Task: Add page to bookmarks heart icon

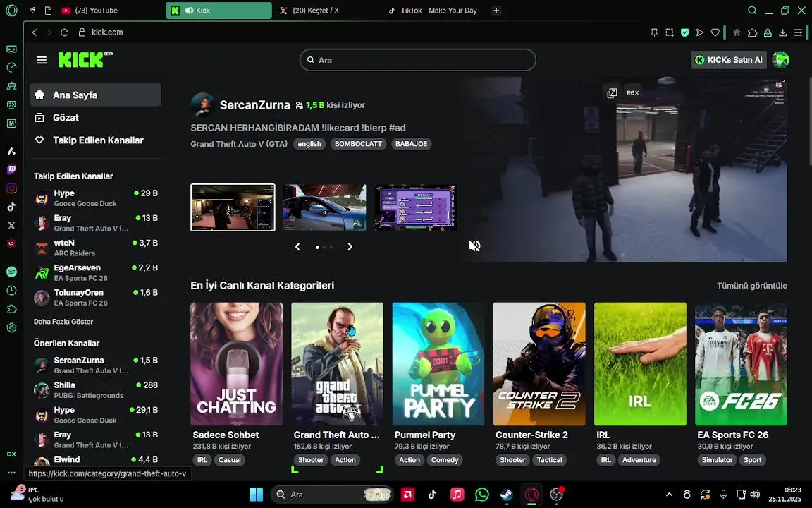Action: coord(715,32)
